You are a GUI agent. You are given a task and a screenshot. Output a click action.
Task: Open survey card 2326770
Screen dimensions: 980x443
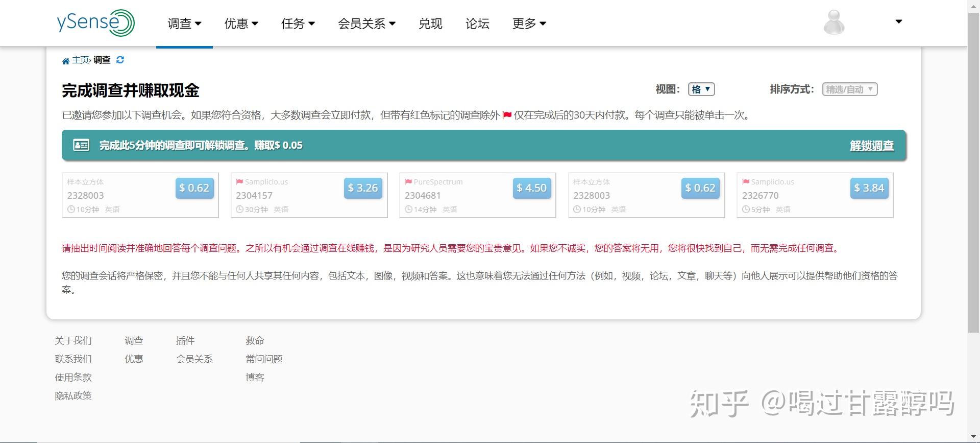815,195
